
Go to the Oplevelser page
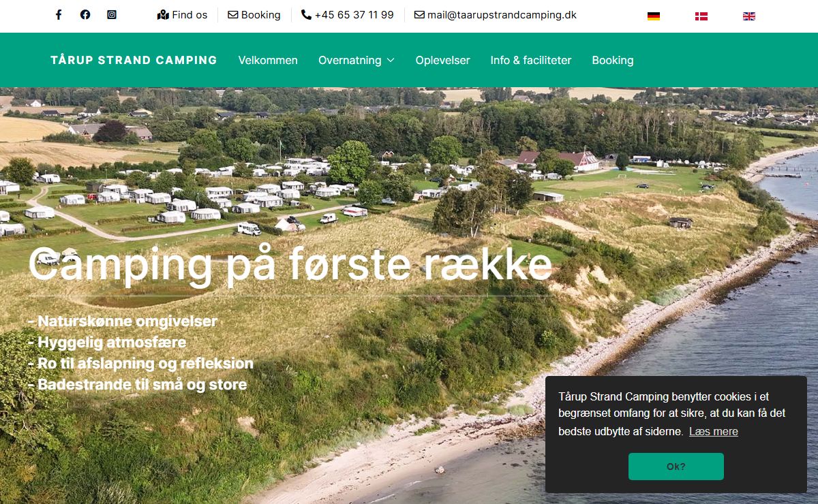click(442, 60)
